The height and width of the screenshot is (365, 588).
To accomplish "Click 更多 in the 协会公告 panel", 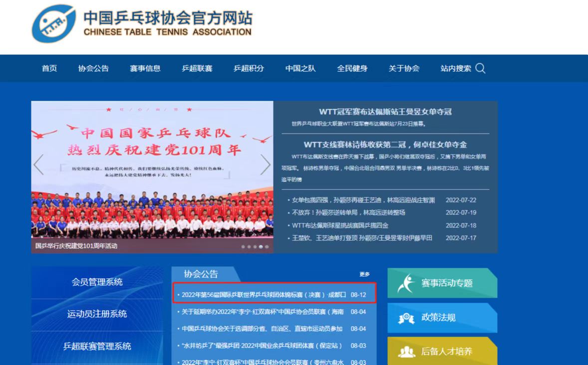I will point(364,274).
